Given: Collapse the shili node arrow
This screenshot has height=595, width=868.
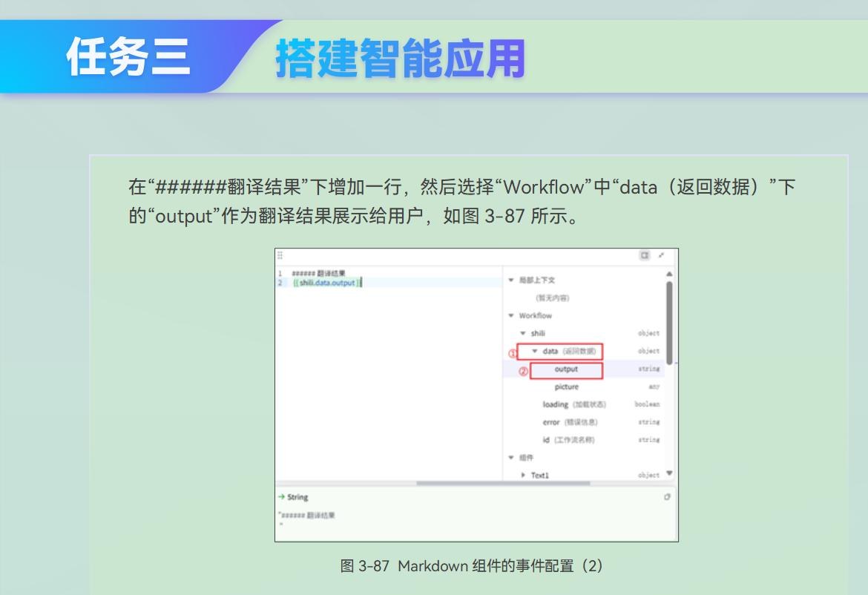Looking at the screenshot, I should [522, 333].
